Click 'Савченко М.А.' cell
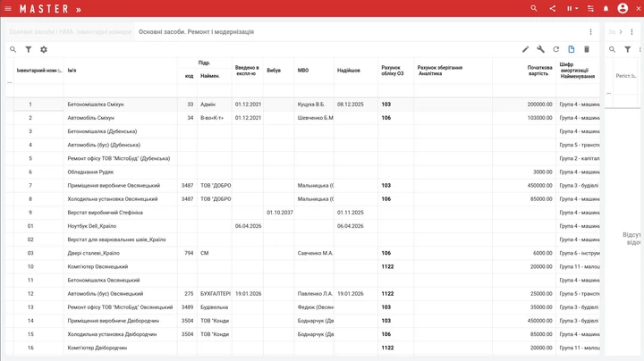The image size is (644, 361). click(315, 253)
